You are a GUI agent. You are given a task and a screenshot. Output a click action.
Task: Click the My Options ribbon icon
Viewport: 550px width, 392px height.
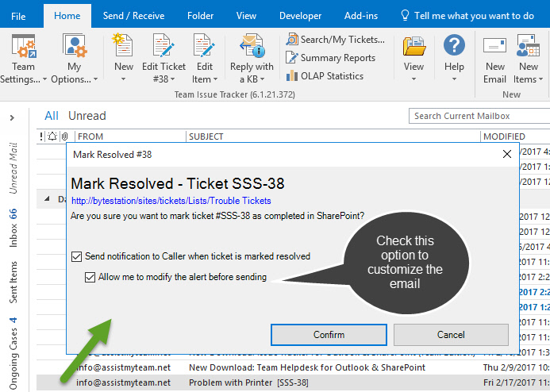click(x=74, y=48)
